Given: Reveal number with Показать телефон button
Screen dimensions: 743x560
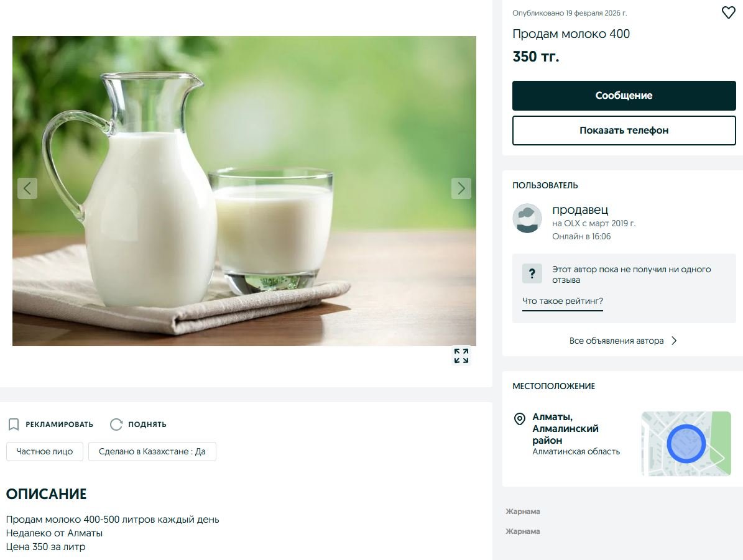Looking at the screenshot, I should pos(624,131).
